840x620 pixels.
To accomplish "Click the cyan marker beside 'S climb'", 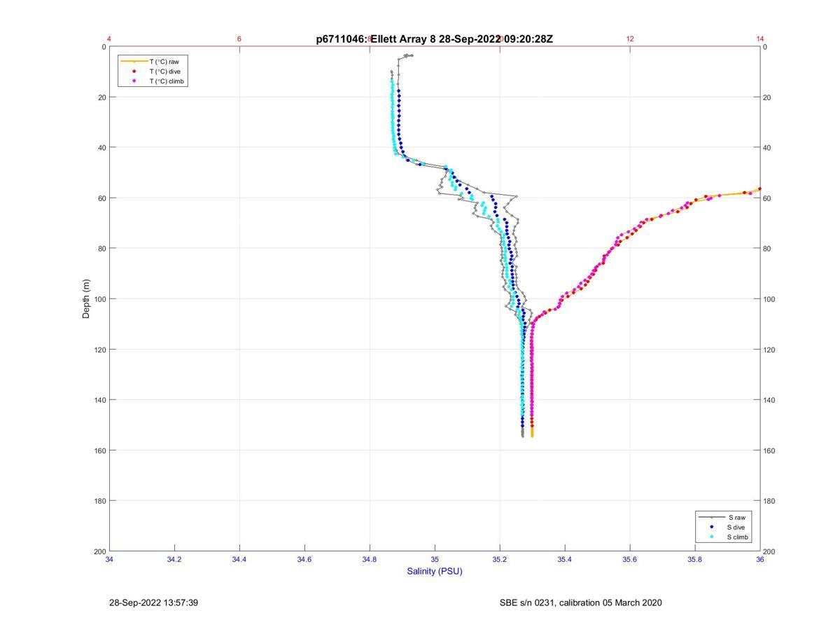I will (711, 537).
